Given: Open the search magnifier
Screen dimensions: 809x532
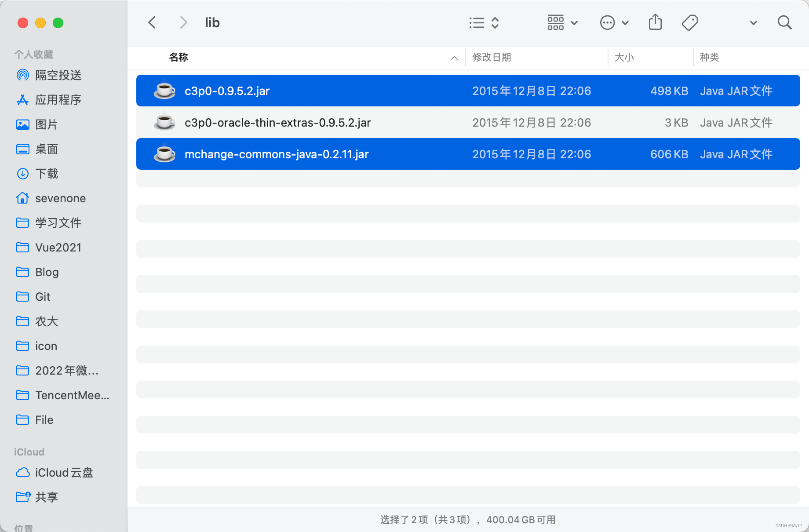Looking at the screenshot, I should pyautogui.click(x=784, y=22).
